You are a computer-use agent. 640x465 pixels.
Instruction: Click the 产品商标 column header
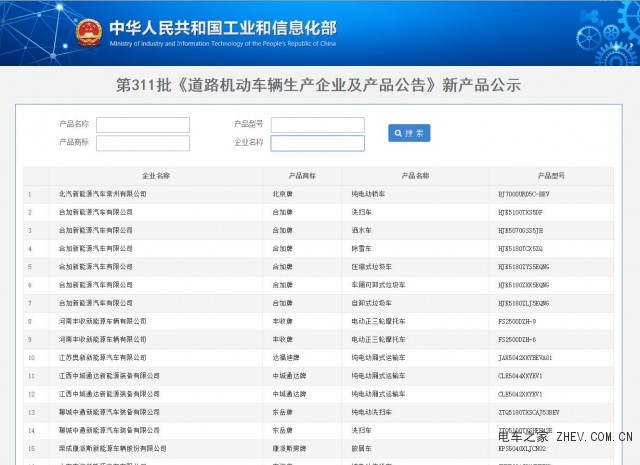click(x=302, y=176)
